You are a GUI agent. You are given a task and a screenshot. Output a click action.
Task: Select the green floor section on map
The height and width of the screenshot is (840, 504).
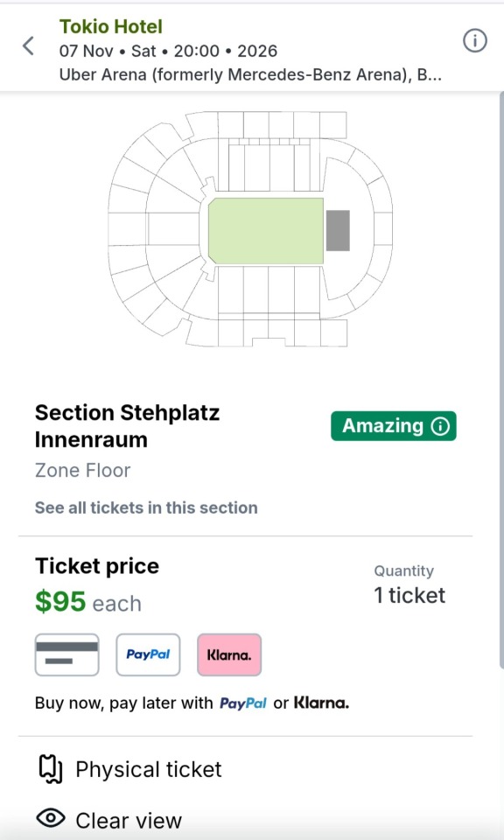tap(266, 231)
